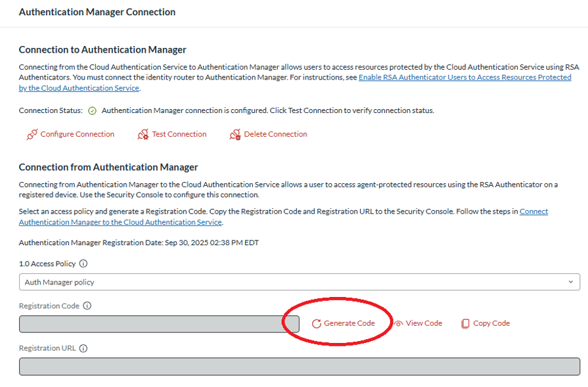Click the Delete Connection plug icon
Image resolution: width=588 pixels, height=387 pixels.
tap(235, 134)
